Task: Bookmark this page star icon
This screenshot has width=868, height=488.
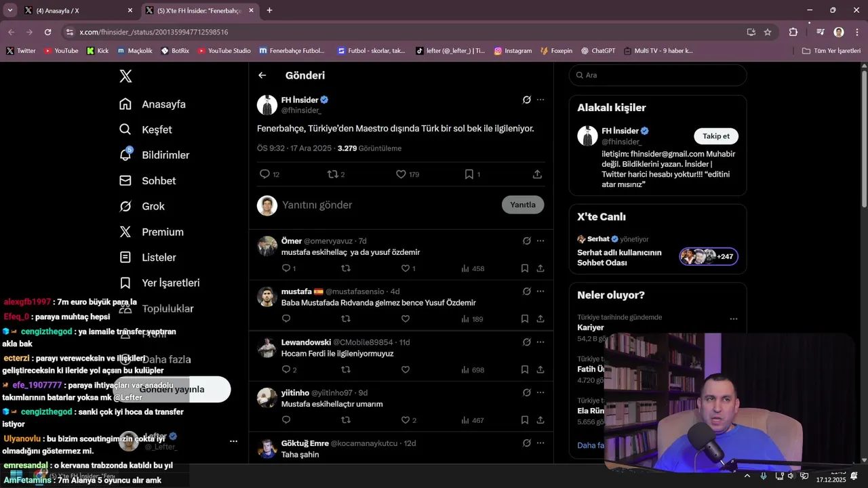Action: [x=768, y=32]
